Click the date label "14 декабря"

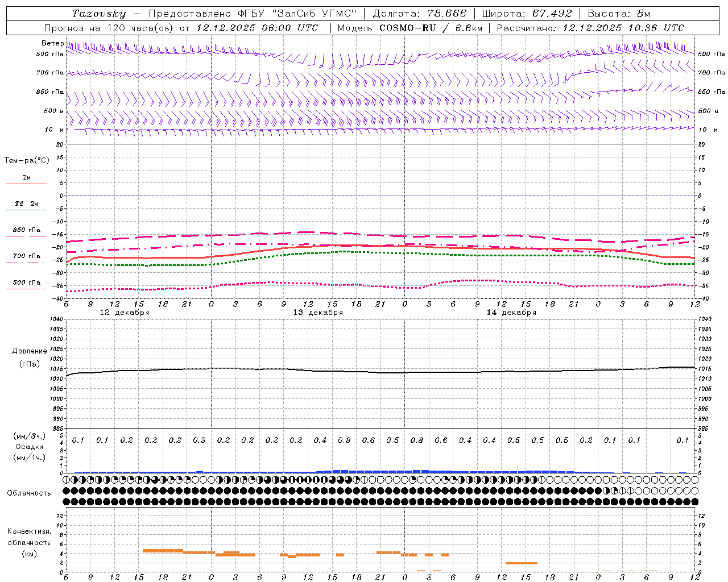click(511, 313)
